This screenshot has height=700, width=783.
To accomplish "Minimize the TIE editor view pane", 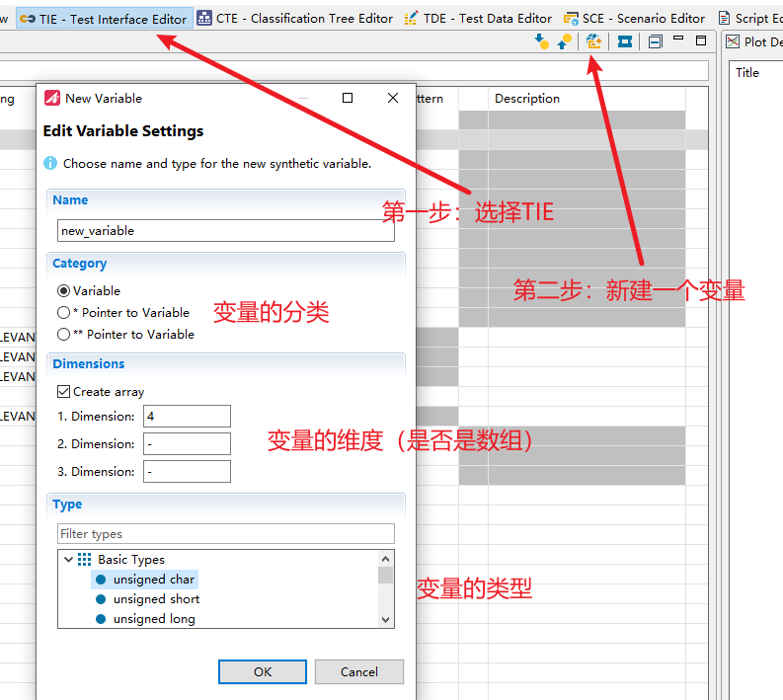I will 678,38.
